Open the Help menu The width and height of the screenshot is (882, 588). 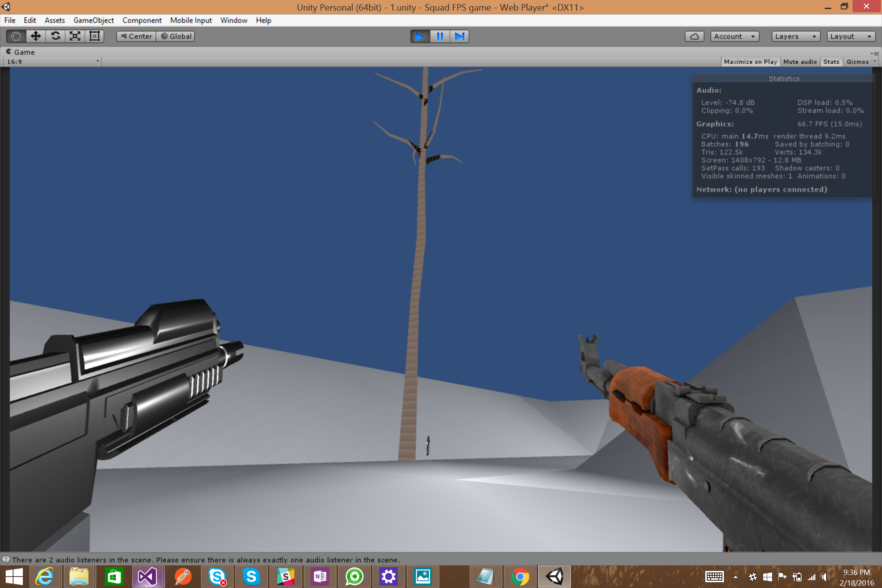click(x=263, y=20)
